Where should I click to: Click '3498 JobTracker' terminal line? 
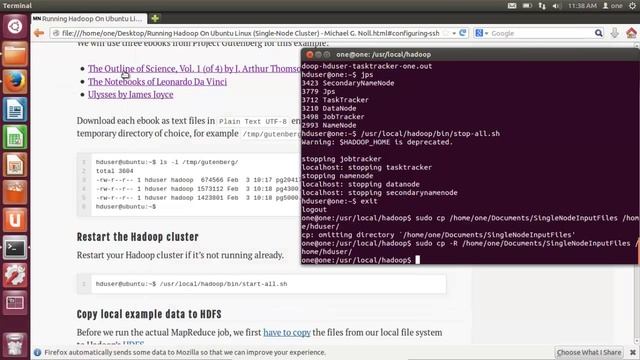[x=333, y=117]
